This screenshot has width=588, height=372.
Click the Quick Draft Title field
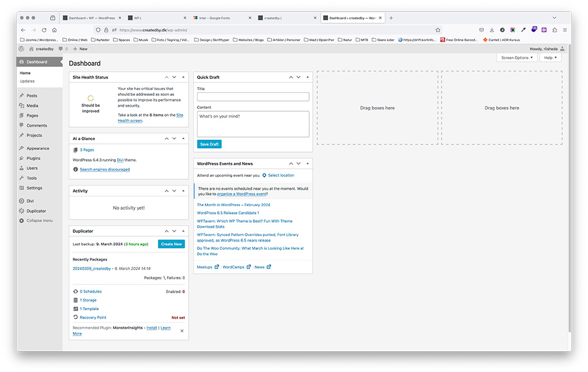[x=253, y=97]
